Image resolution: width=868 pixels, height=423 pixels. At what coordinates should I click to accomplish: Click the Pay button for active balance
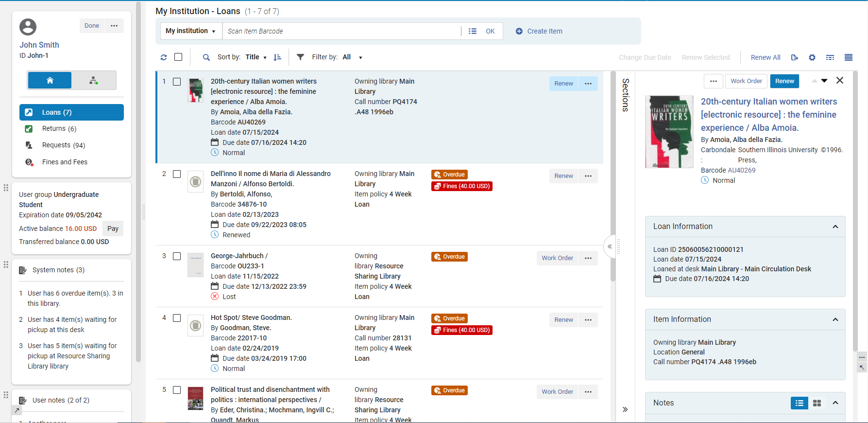(113, 229)
